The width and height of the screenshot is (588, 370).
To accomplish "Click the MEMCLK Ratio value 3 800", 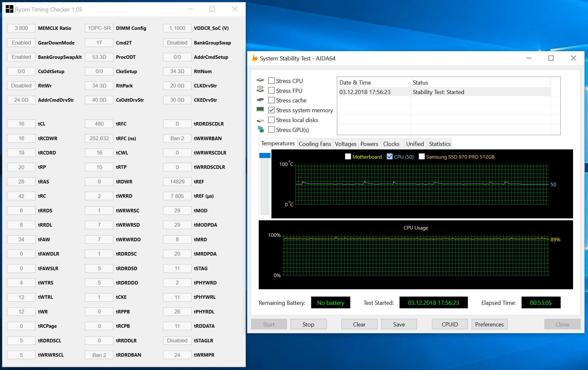I will pyautogui.click(x=21, y=28).
